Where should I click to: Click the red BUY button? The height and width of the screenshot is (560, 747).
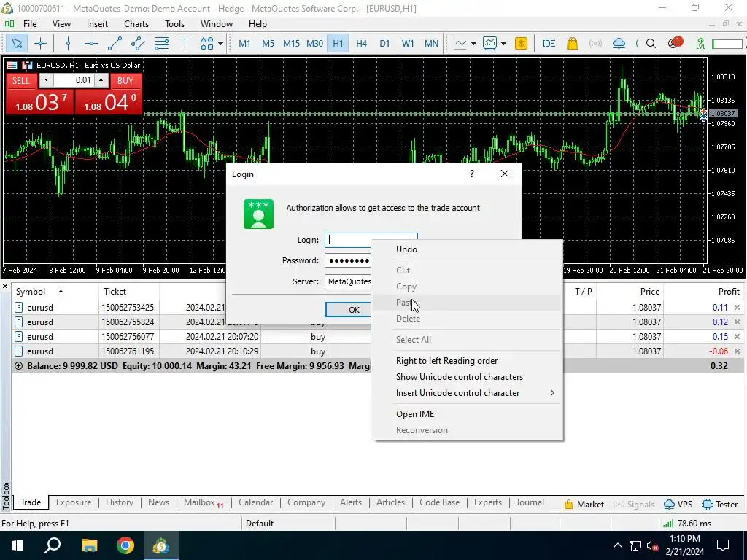click(x=125, y=80)
